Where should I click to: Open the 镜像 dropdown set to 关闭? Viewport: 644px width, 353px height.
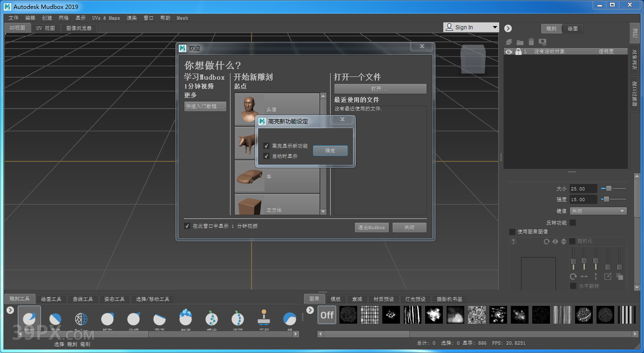coord(598,211)
